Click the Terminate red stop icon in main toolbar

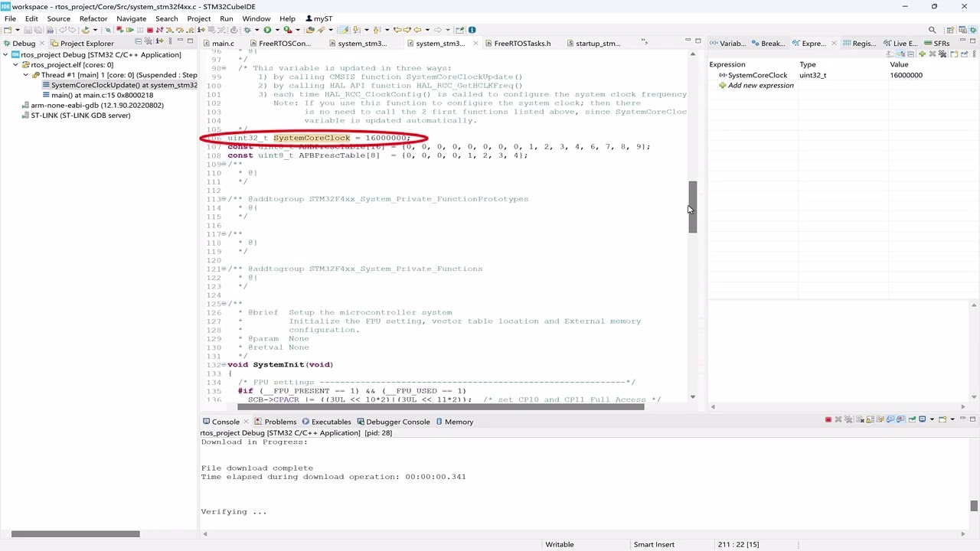pos(150,30)
